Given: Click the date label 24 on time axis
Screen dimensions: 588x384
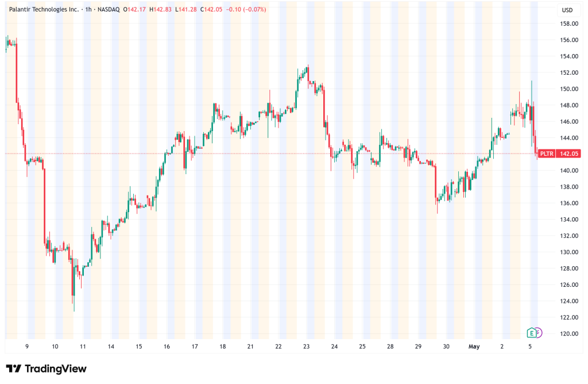Looking at the screenshot, I should coord(335,347).
